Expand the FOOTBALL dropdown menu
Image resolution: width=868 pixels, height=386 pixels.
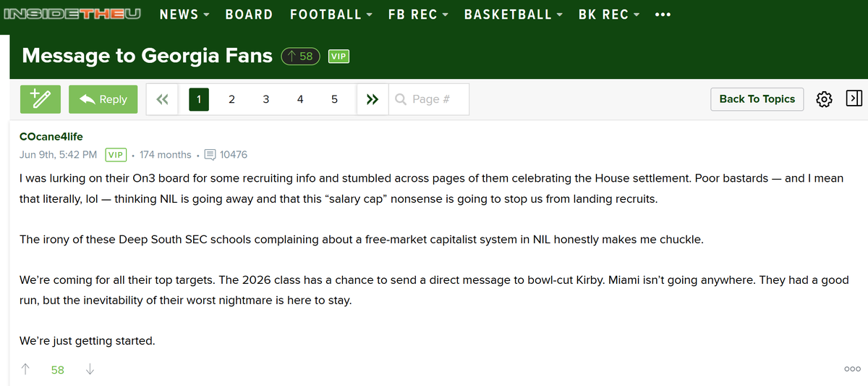pos(331,14)
